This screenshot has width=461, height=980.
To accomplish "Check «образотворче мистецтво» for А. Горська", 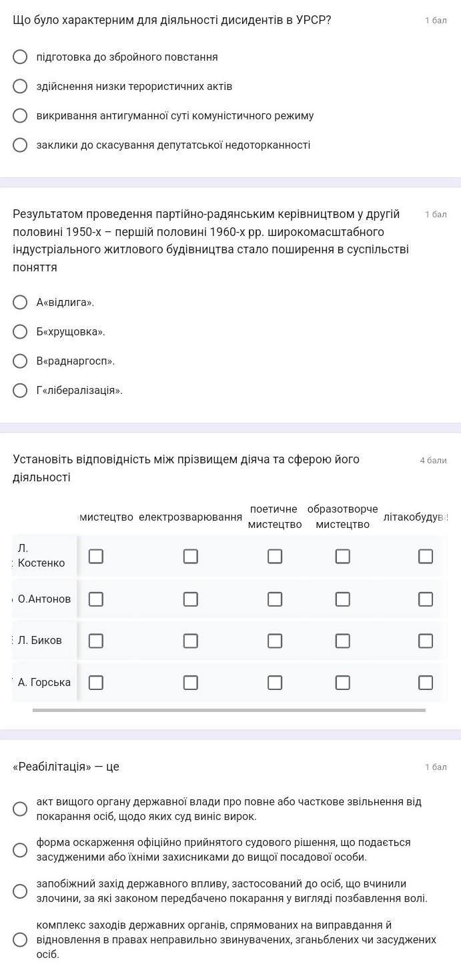I will tap(342, 683).
